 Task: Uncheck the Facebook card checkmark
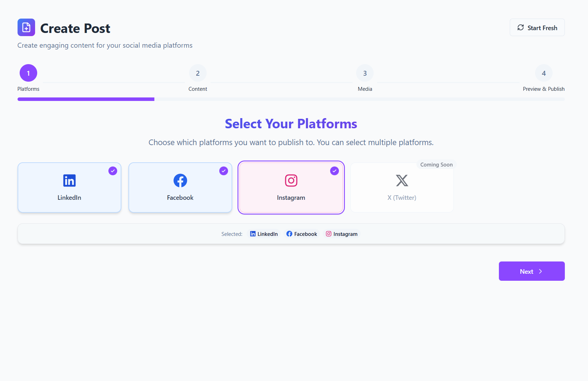[223, 171]
